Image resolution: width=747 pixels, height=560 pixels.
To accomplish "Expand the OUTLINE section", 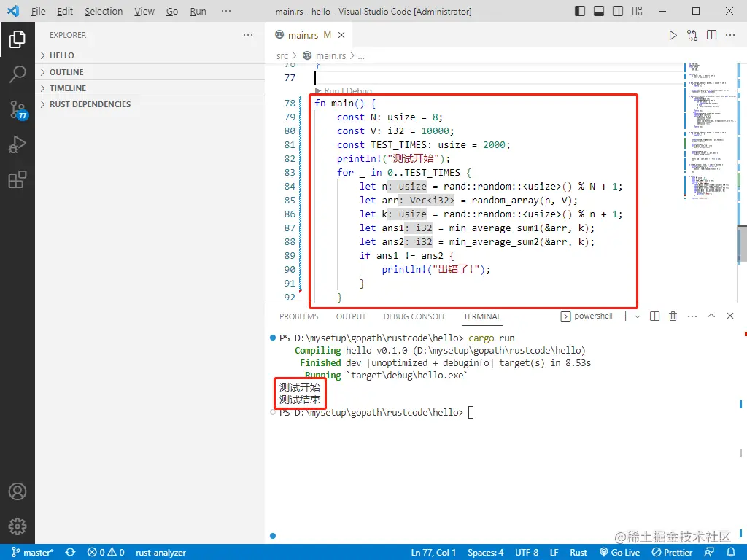I will [x=150, y=72].
